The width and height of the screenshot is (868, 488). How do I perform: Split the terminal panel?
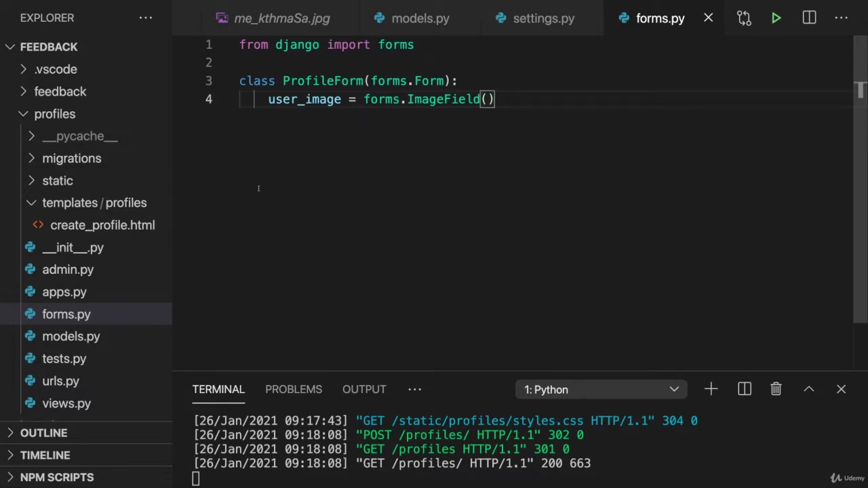744,389
